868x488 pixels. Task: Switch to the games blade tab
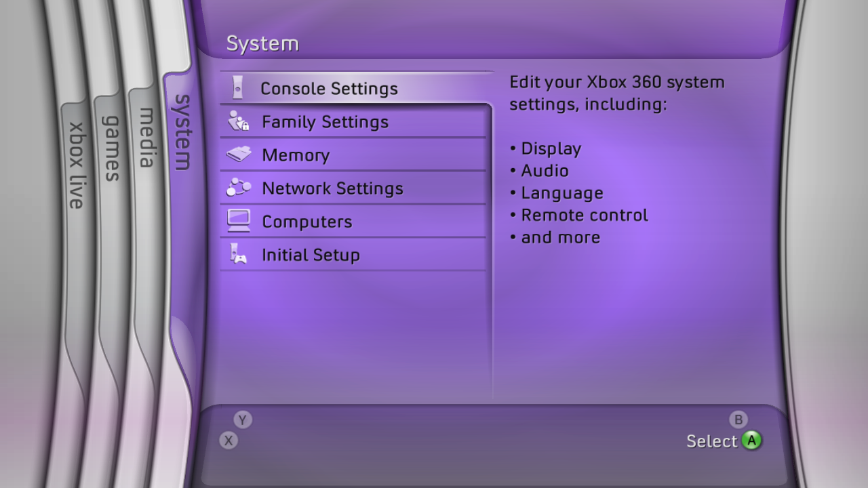click(x=111, y=148)
